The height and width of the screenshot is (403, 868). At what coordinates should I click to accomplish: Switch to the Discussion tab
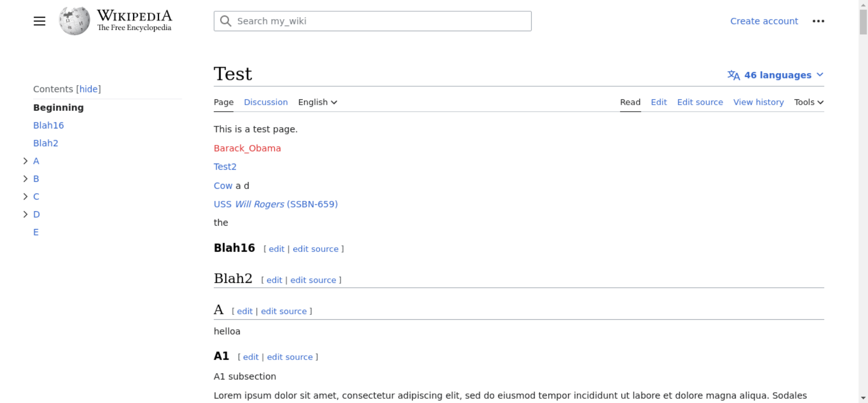tap(266, 102)
